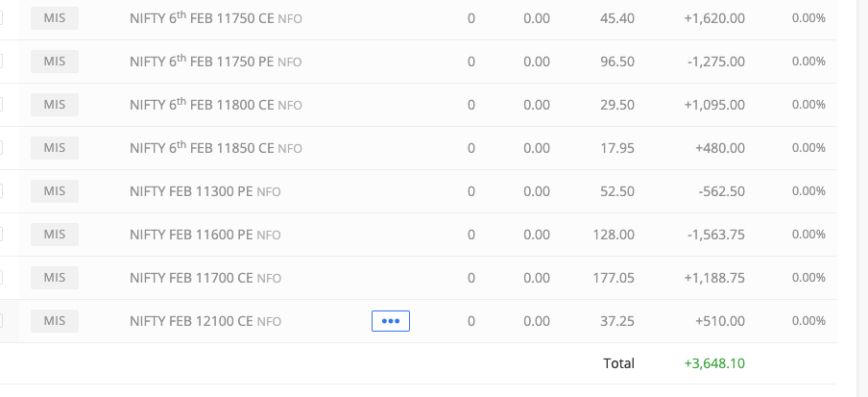Click the total P&L +3,648.10
Screen dimensions: 868x397
[x=714, y=363]
